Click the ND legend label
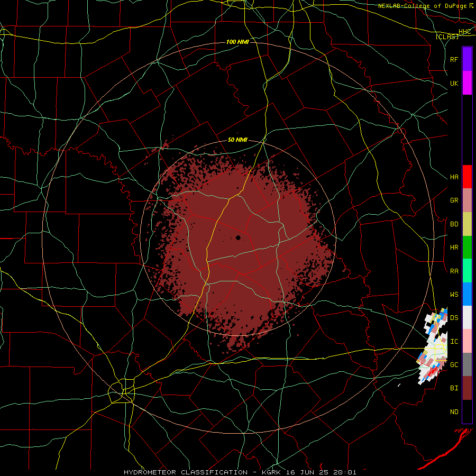 click(454, 412)
